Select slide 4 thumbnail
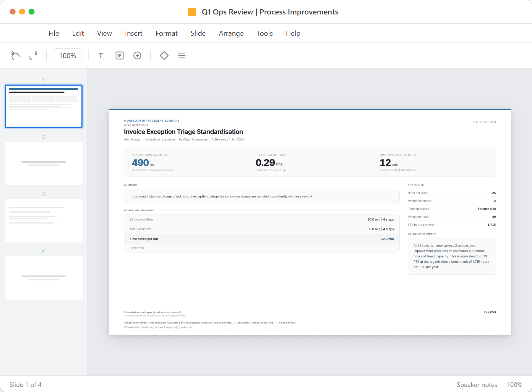 point(44,277)
